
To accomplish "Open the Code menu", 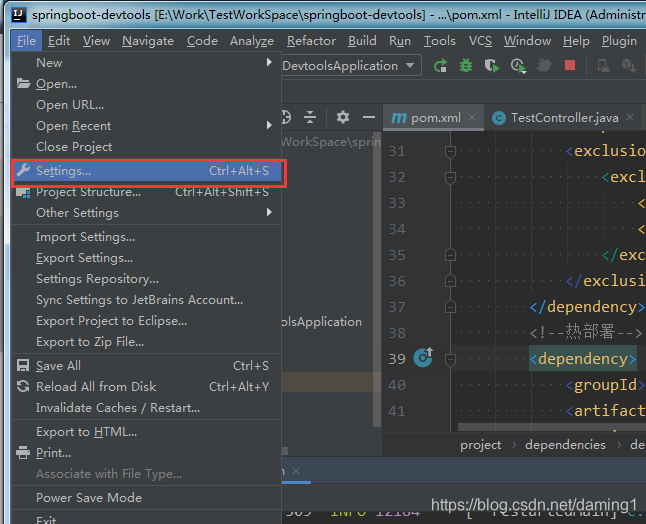I will pyautogui.click(x=202, y=41).
